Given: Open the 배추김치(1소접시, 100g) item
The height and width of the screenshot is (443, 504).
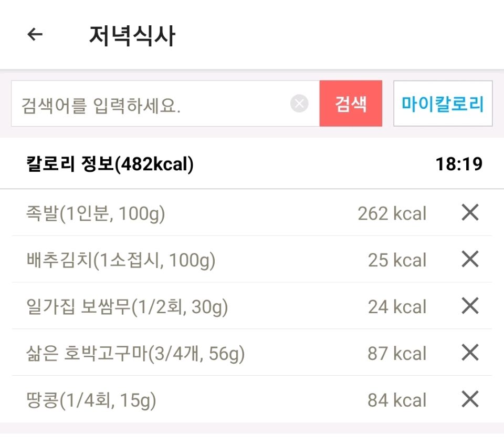Looking at the screenshot, I should 121,260.
